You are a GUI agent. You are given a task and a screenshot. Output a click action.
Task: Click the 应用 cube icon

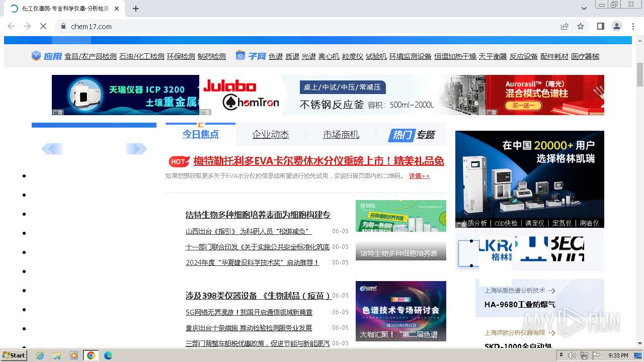pyautogui.click(x=36, y=56)
